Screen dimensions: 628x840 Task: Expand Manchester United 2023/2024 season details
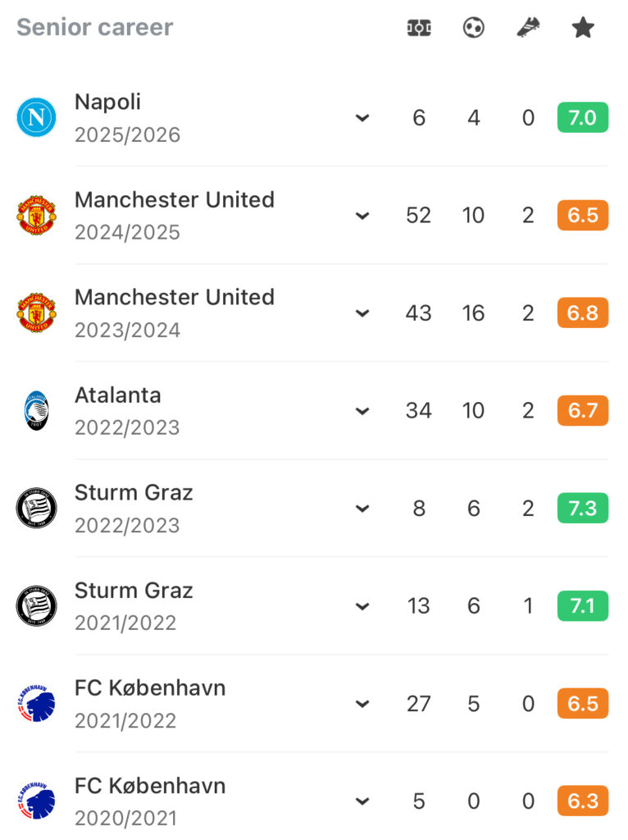tap(362, 313)
